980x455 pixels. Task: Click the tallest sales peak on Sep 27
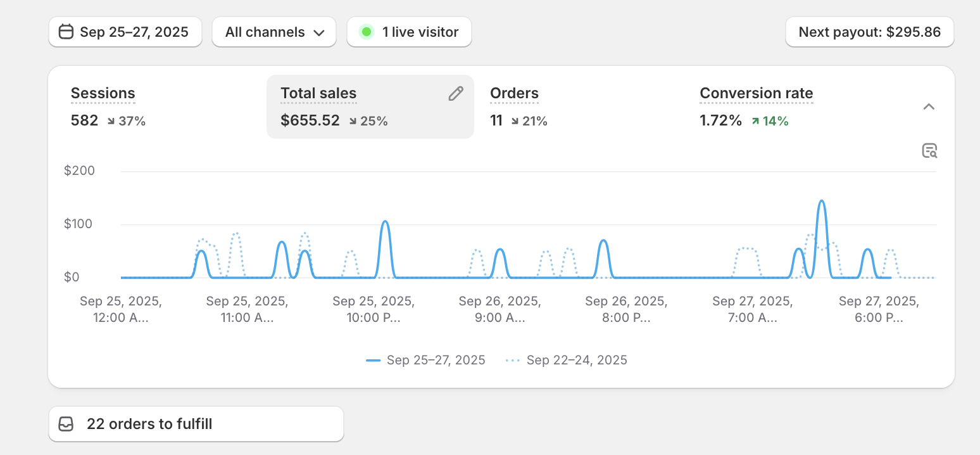821,202
